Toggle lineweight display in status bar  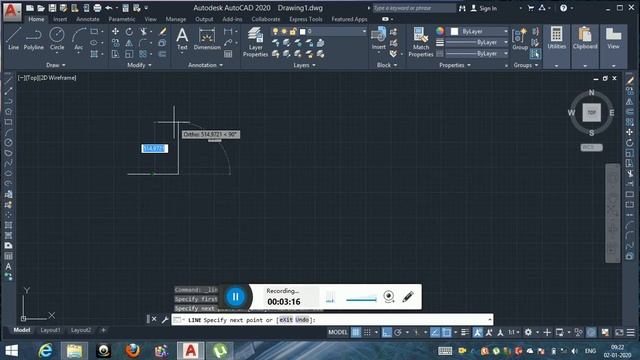pyautogui.click(x=465, y=332)
